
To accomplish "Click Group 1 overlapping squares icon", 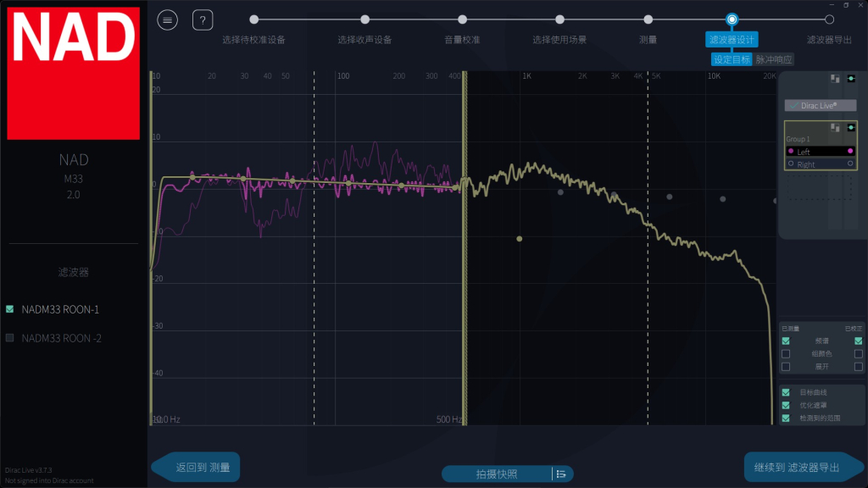I will pyautogui.click(x=835, y=128).
